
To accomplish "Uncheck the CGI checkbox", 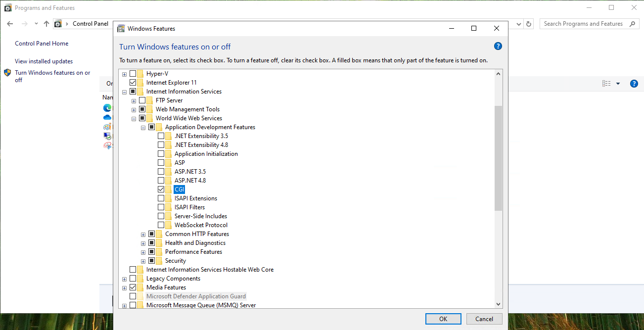I will point(161,189).
